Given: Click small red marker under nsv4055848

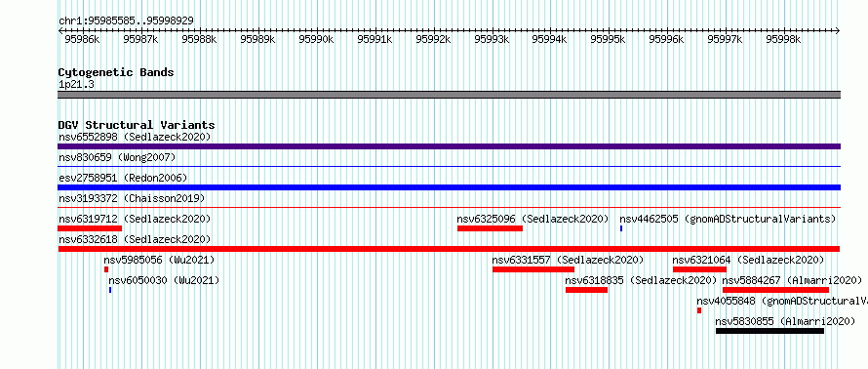Looking at the screenshot, I should pos(699,310).
